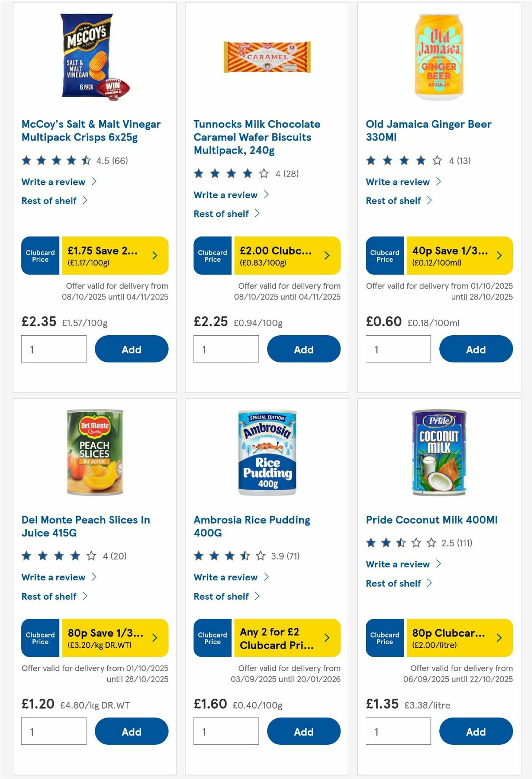Expand Rest of shelf for Tunnocks biscuits
Viewport: 532px width, 779px height.
click(225, 214)
